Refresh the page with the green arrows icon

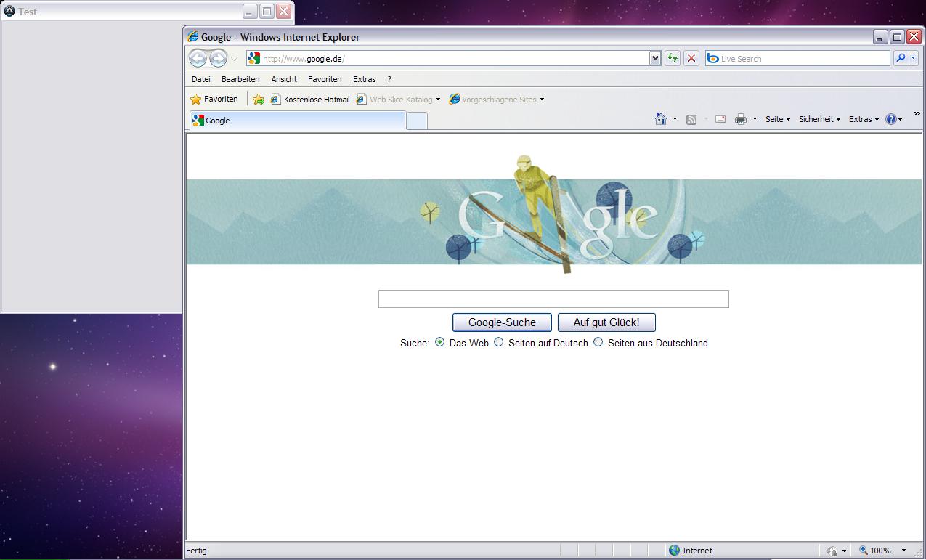tap(673, 58)
